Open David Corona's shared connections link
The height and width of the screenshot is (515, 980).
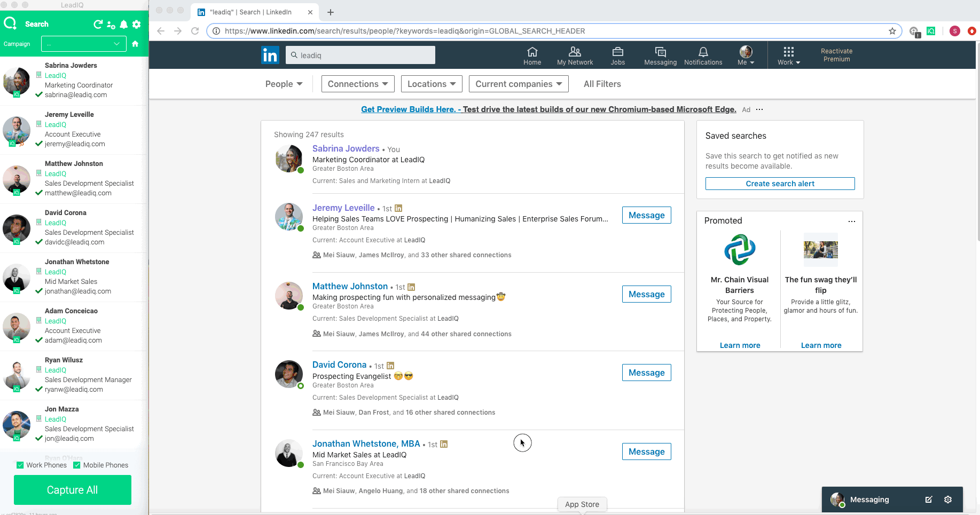pos(409,413)
